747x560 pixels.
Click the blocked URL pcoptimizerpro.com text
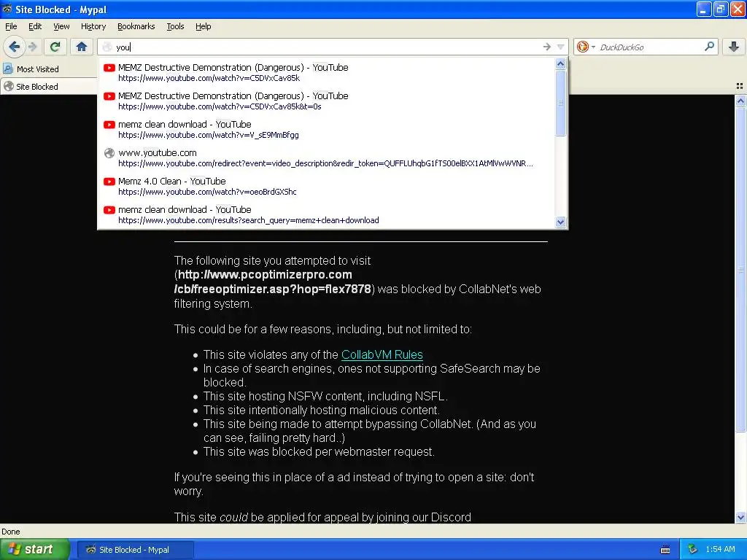(x=273, y=282)
